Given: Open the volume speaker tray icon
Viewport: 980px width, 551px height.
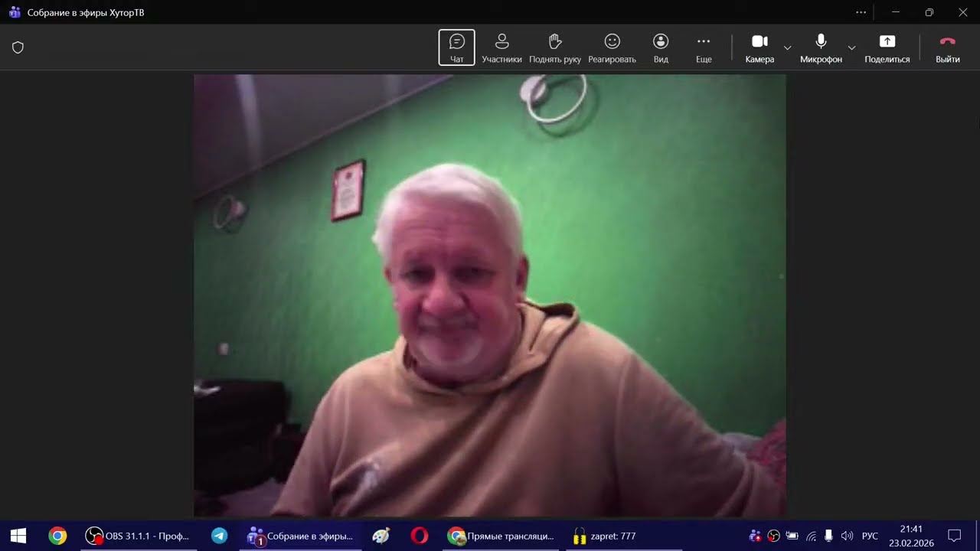Looking at the screenshot, I should 847,536.
